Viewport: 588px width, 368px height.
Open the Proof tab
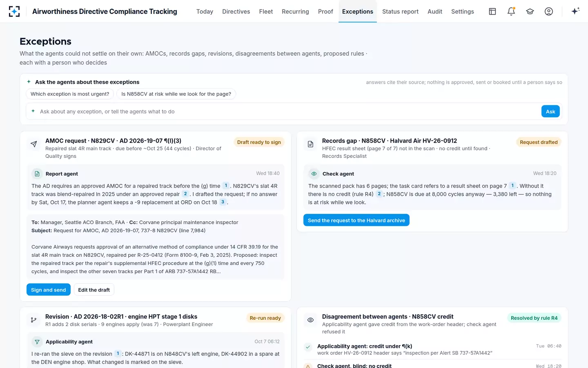click(x=325, y=11)
